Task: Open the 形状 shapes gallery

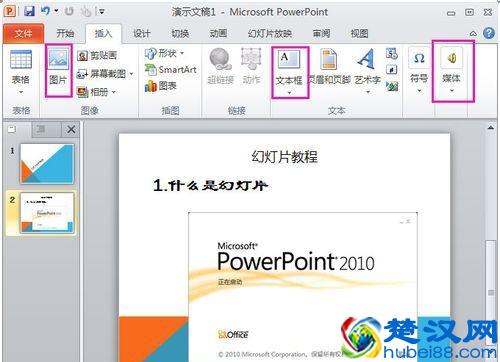Action: 160,53
